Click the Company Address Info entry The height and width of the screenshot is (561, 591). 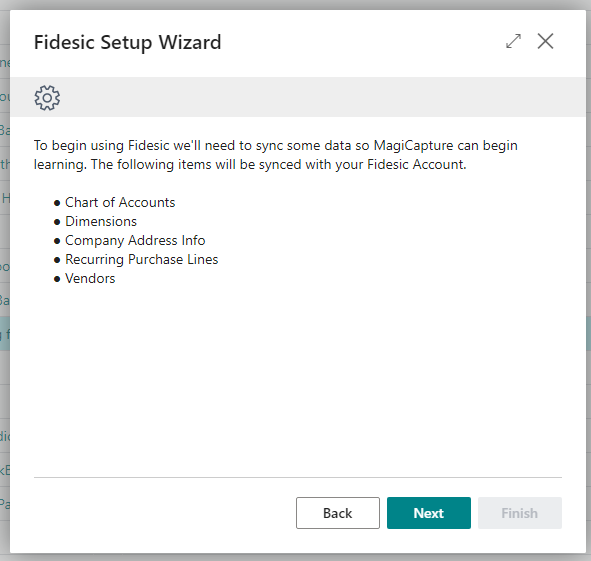[135, 241]
